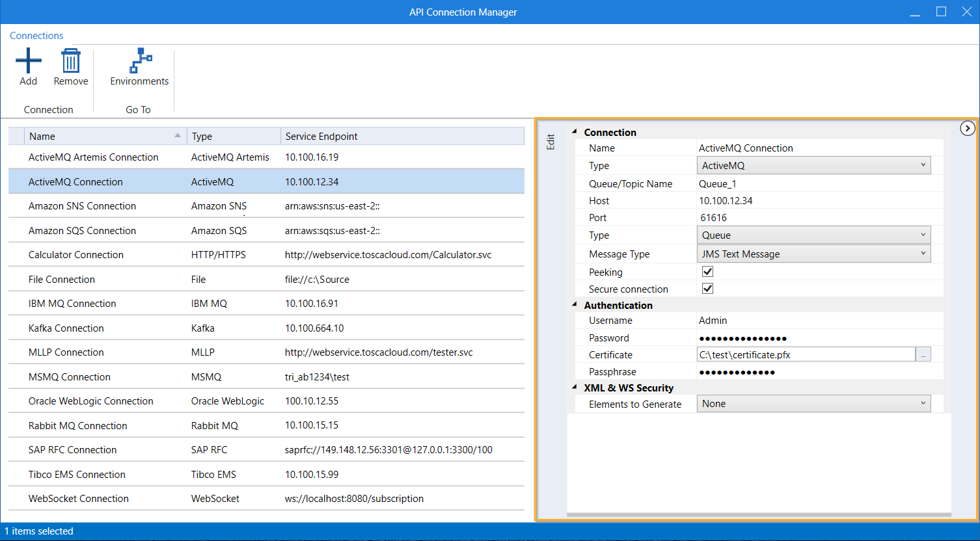
Task: Collapse the edit panel with arrow icon
Action: point(968,129)
